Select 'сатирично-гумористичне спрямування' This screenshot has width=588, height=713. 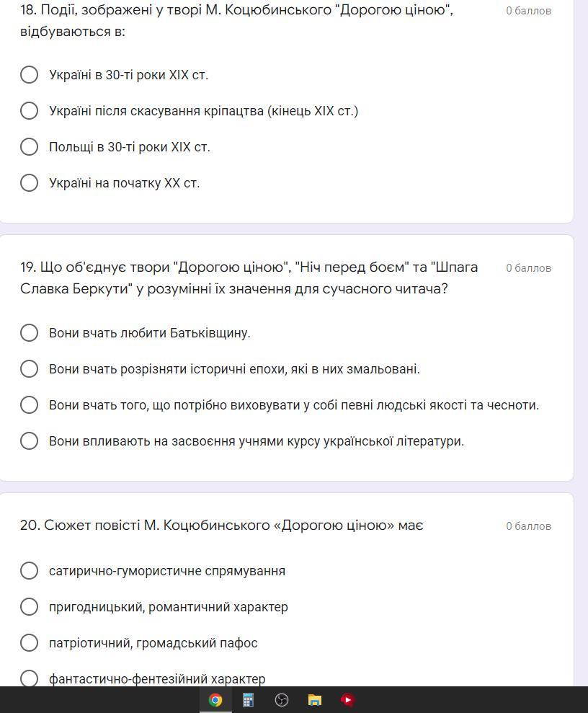coord(30,571)
